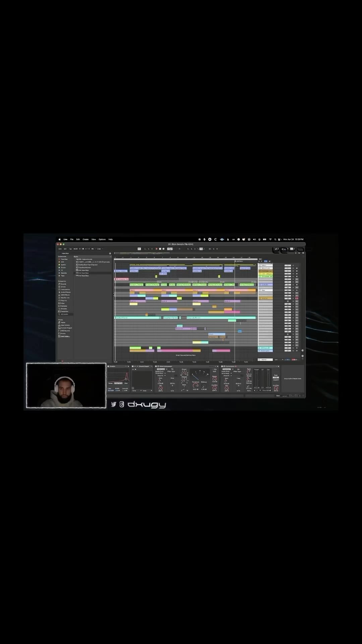
Task: Select the Templates browser category
Action: click(63, 312)
